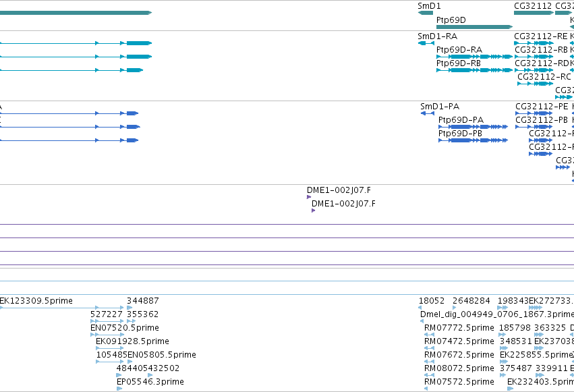The width and height of the screenshot is (574, 392).
Task: Click the CG32112 gene label
Action: coord(533,6)
